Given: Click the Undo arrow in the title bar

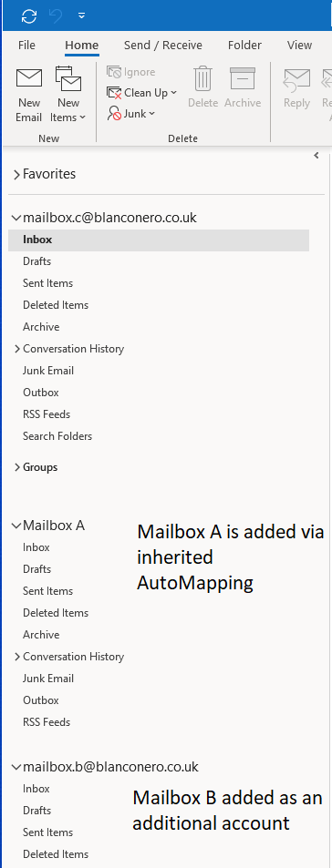Looking at the screenshot, I should coord(56,16).
